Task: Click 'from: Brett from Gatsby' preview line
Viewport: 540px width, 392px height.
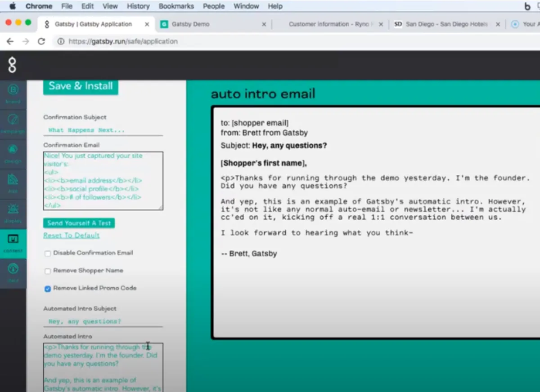Action: pyautogui.click(x=264, y=133)
